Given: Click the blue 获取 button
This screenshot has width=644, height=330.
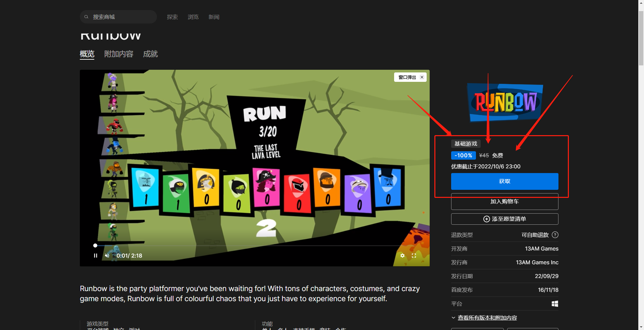Looking at the screenshot, I should [505, 181].
